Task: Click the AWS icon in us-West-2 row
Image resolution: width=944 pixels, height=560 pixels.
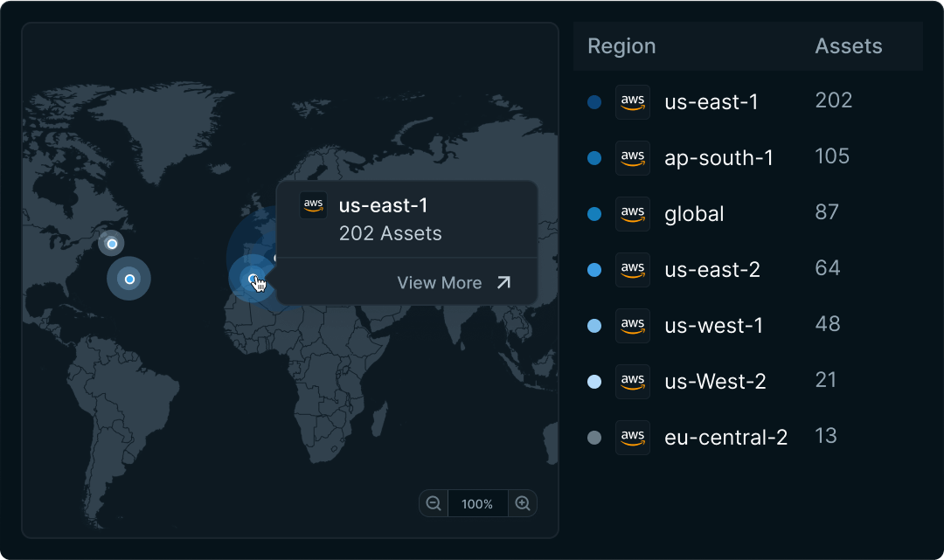Action: point(633,382)
